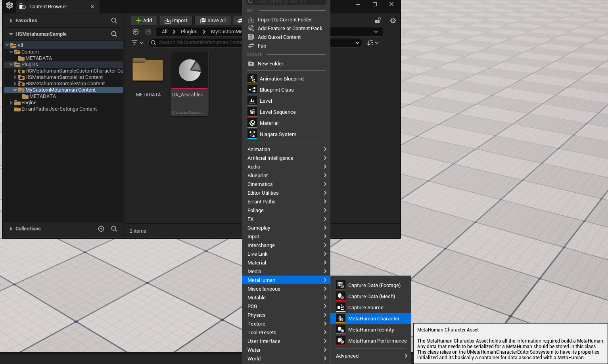This screenshot has width=608, height=364.
Task: Select the METADATA folder thumbnail
Action: (148, 70)
